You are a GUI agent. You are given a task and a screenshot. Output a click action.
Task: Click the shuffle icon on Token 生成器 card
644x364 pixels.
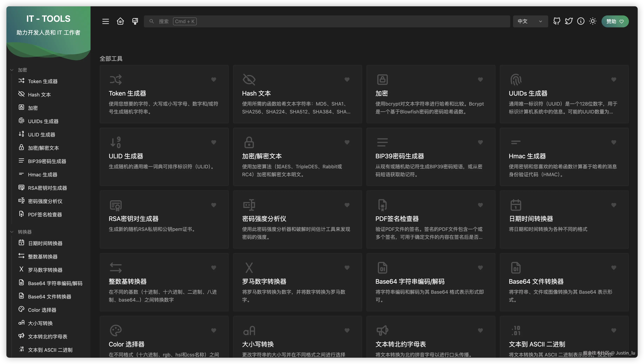[x=116, y=79]
